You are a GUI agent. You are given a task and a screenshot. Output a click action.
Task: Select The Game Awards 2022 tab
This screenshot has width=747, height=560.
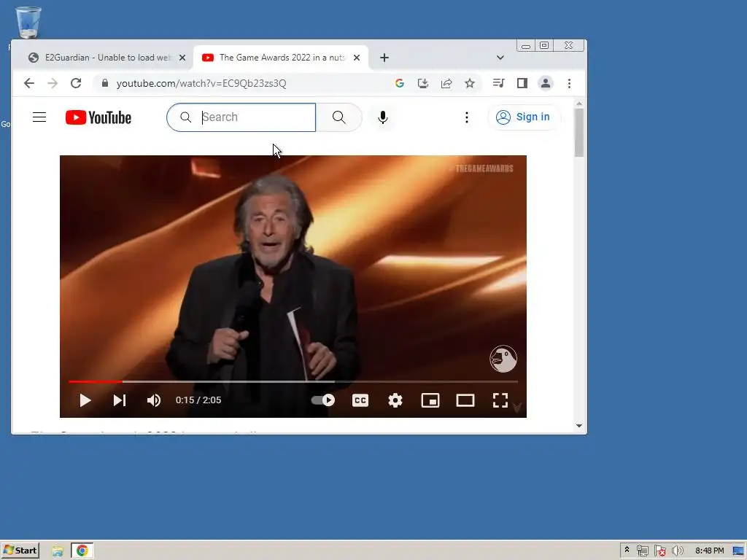click(x=281, y=58)
